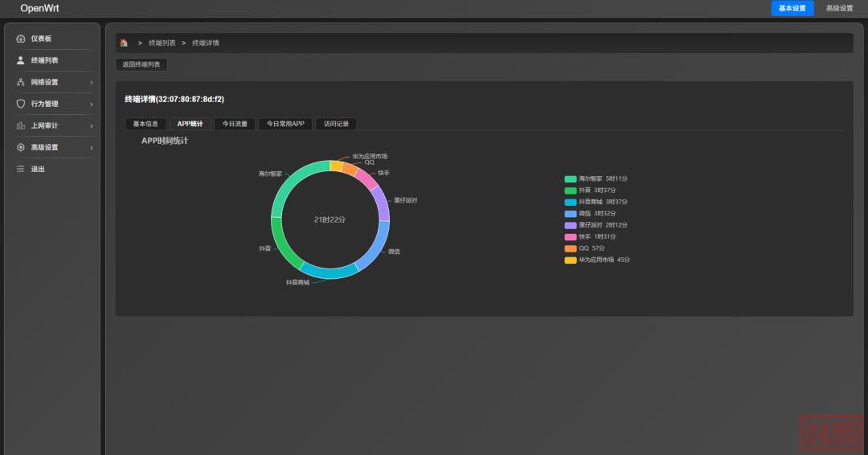Expand 上网审计 submenu chevron

[x=92, y=125]
